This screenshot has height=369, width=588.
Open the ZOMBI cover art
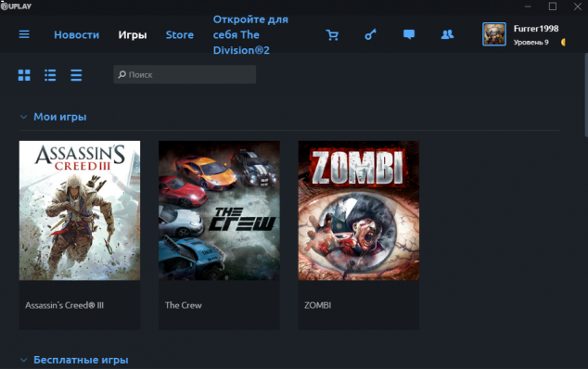pos(359,210)
